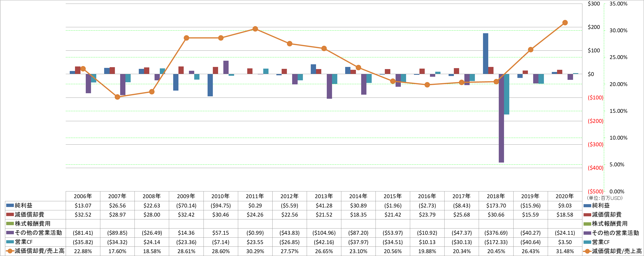Select the cell showing ($104.96)
Viewport: 644px width, 256px height.
324,233
